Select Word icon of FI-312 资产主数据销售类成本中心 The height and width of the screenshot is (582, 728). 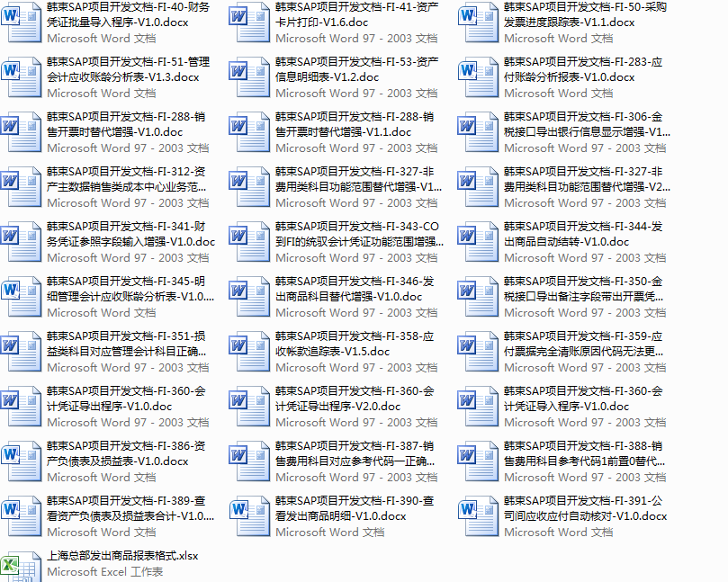pyautogui.click(x=21, y=186)
